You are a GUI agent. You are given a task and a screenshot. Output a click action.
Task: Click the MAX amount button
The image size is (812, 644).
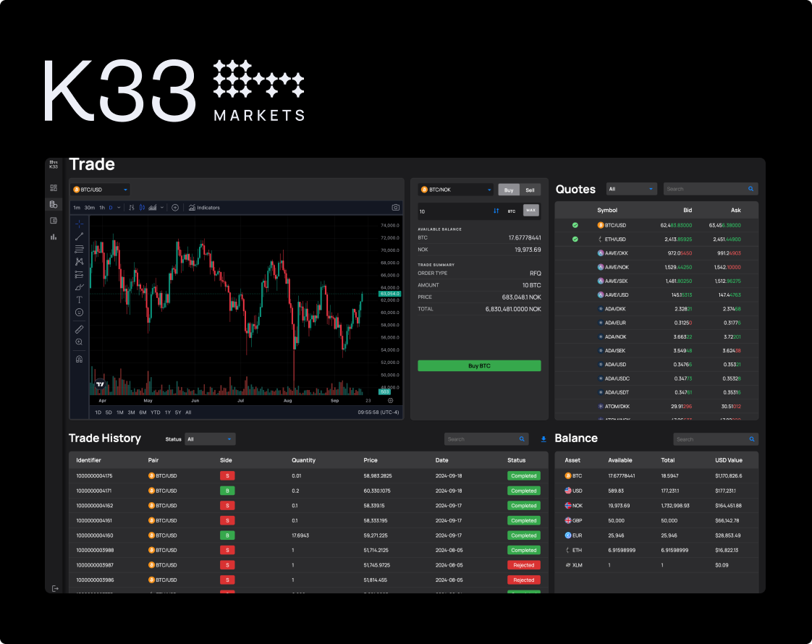tap(531, 211)
